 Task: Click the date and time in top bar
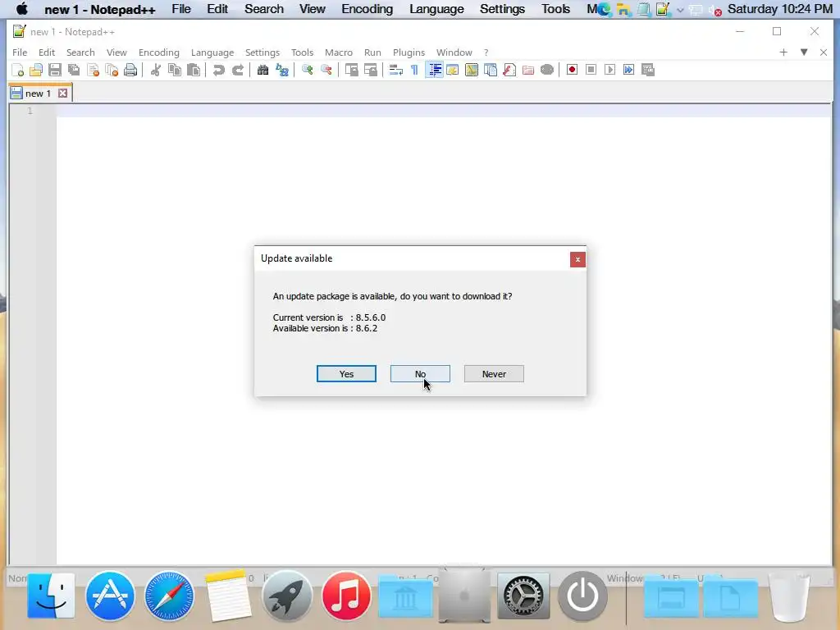pos(780,9)
